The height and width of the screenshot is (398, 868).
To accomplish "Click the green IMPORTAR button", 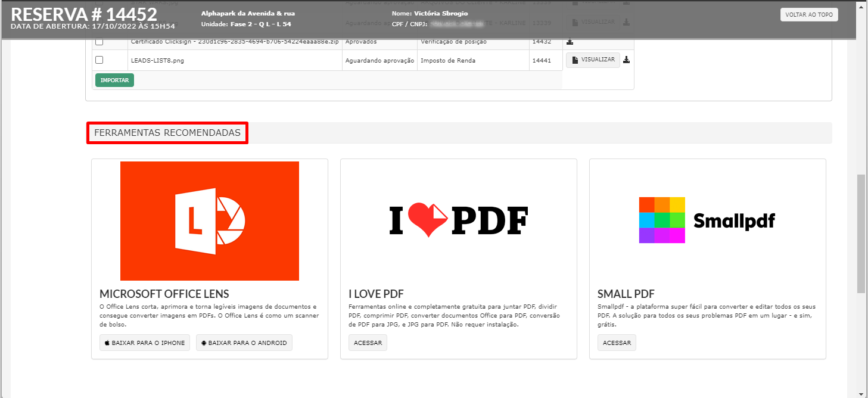I will [x=114, y=80].
